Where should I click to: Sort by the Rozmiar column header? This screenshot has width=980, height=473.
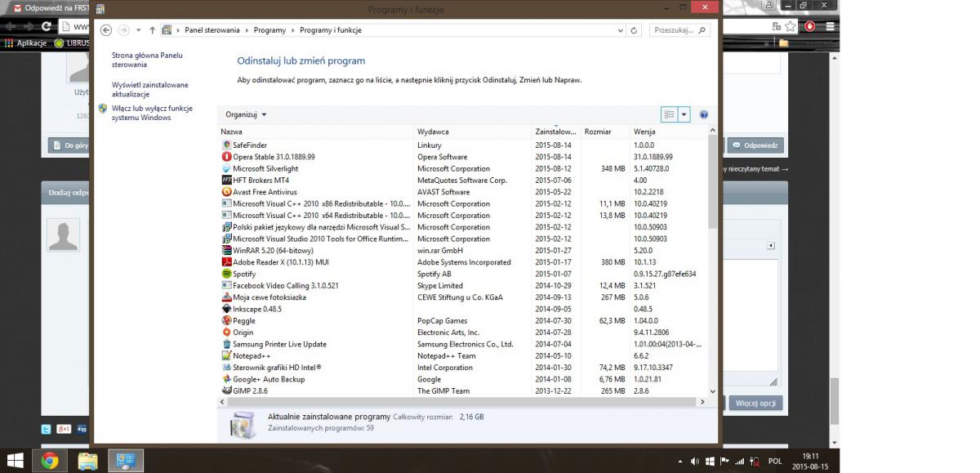pyautogui.click(x=606, y=132)
